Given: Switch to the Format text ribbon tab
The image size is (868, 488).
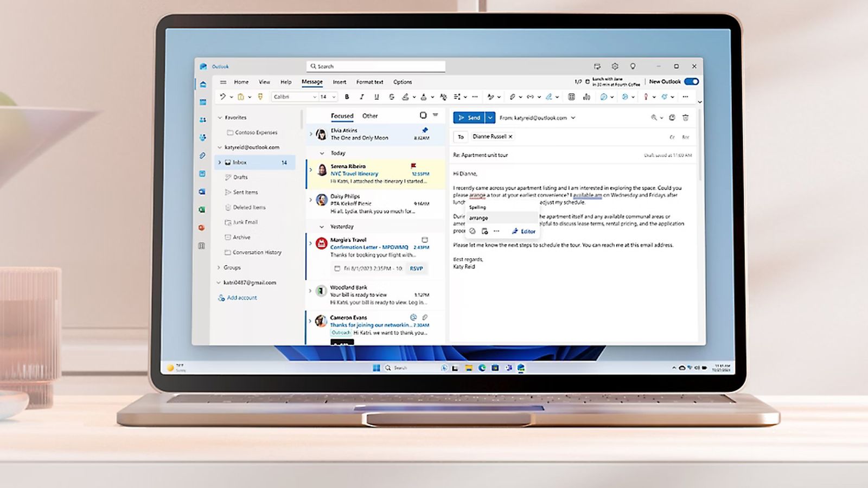Looking at the screenshot, I should point(369,82).
